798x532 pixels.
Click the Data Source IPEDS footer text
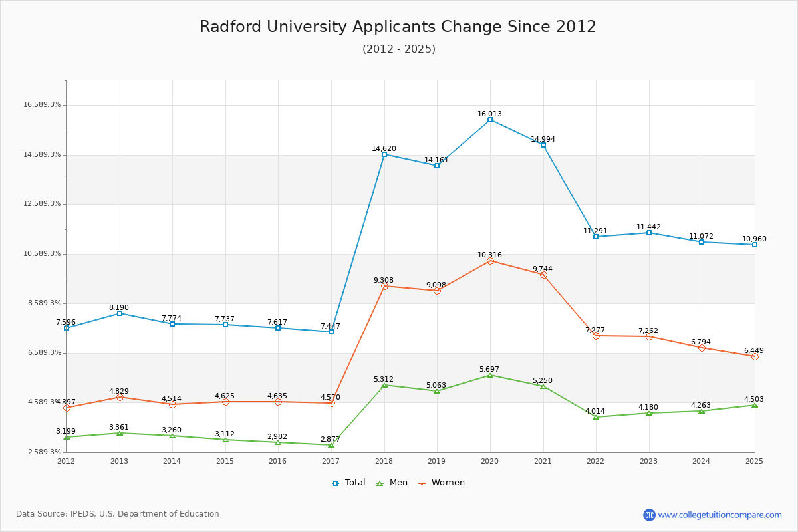coord(118,514)
